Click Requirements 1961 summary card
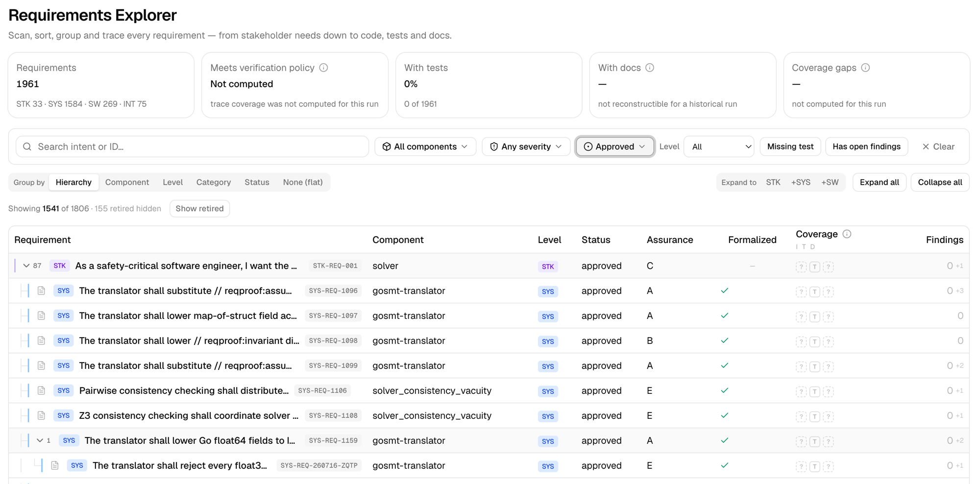 (101, 85)
